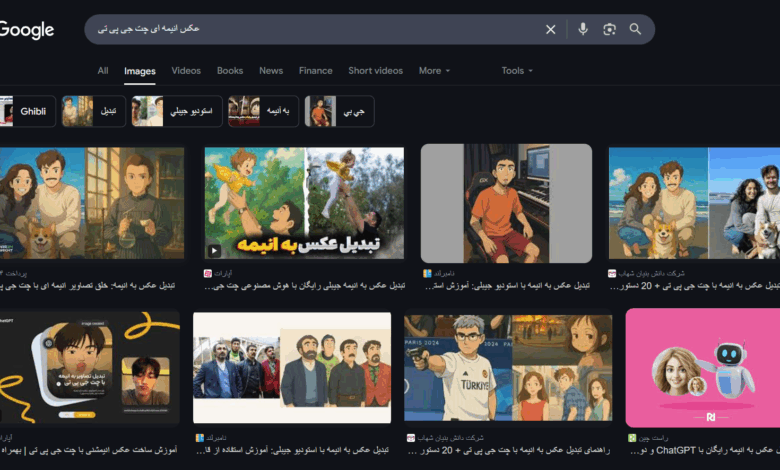This screenshot has width=780, height=470.
Task: Click the راست چین source name text
Action: point(653,438)
